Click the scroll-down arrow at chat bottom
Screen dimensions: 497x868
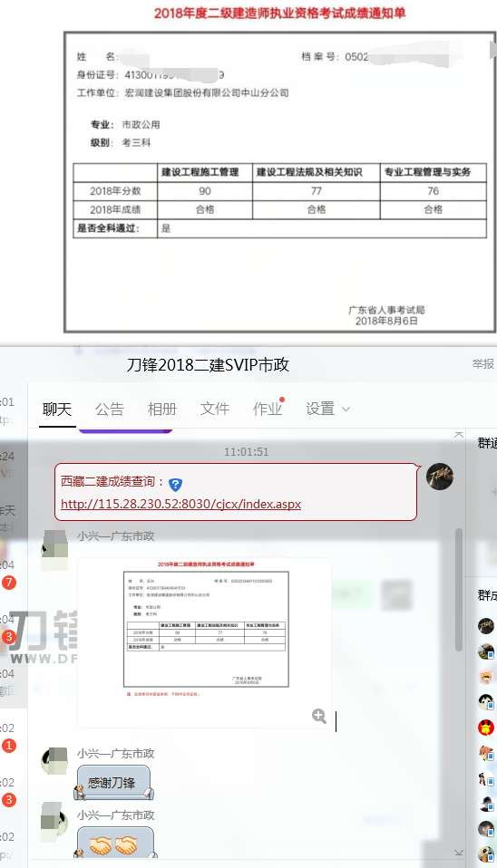click(459, 853)
